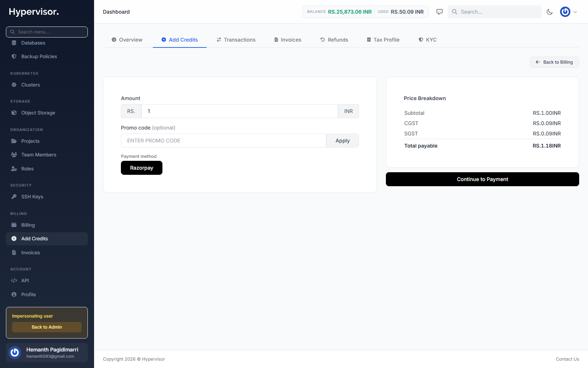Select Razorpay payment method
The height and width of the screenshot is (368, 588).
point(141,168)
